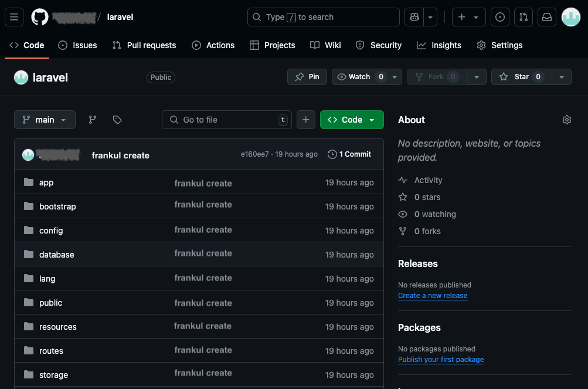The height and width of the screenshot is (389, 588).
Task: Switch to the Wiki tab
Action: (325, 45)
